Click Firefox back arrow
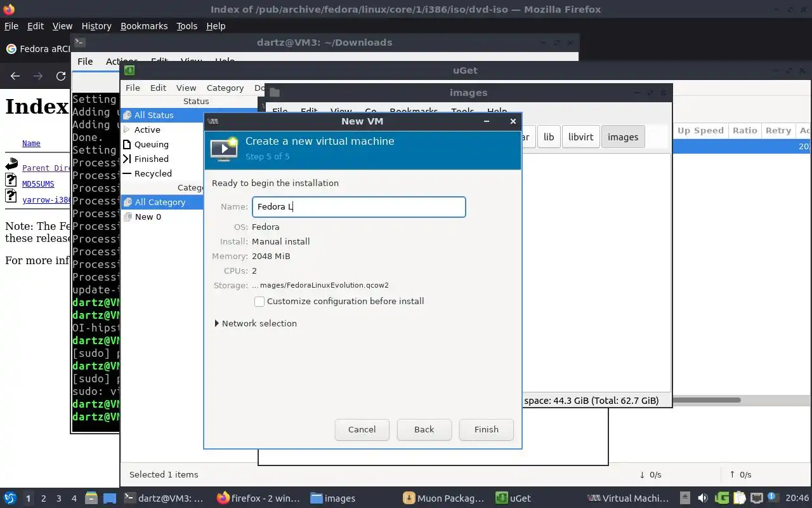812x508 pixels. (15, 76)
